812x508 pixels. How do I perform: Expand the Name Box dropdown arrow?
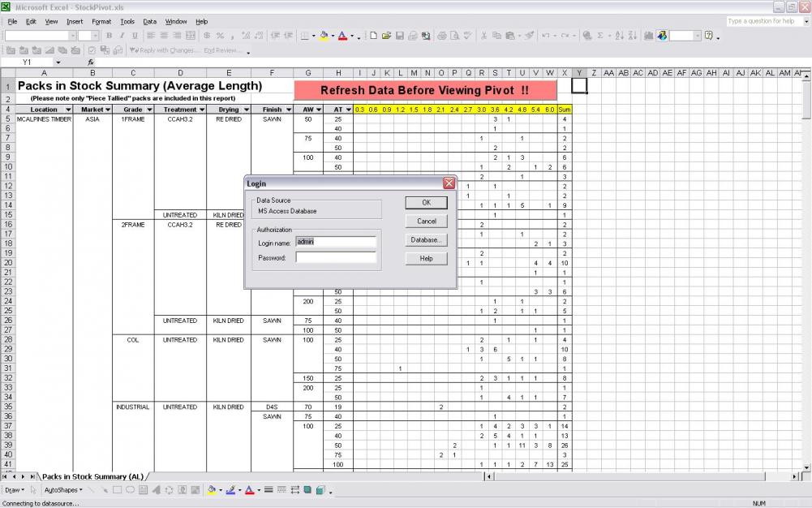pyautogui.click(x=58, y=62)
